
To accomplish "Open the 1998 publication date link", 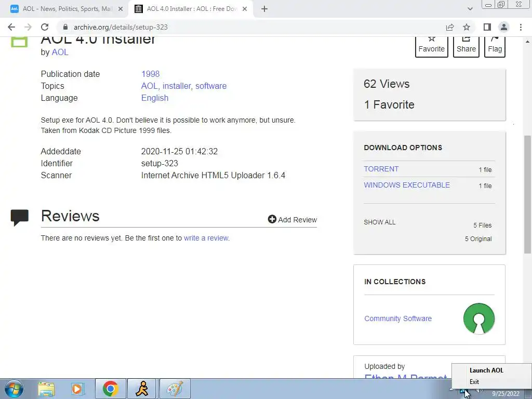I will 150,74.
